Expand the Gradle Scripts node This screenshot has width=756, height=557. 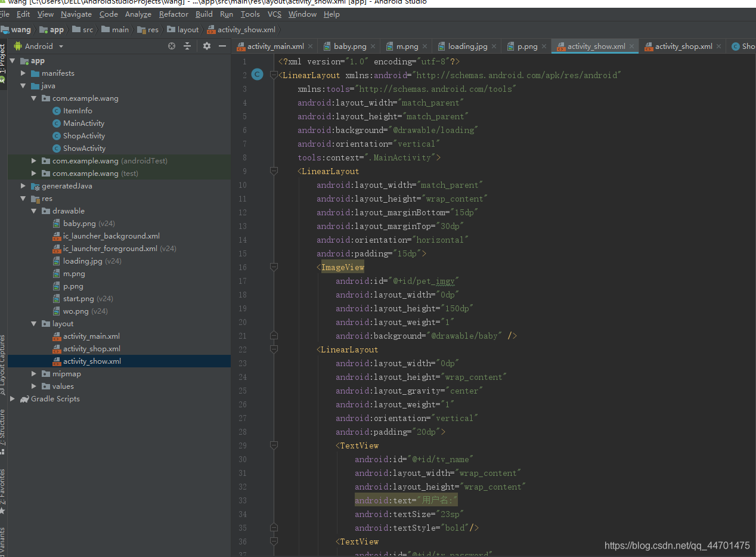point(13,399)
